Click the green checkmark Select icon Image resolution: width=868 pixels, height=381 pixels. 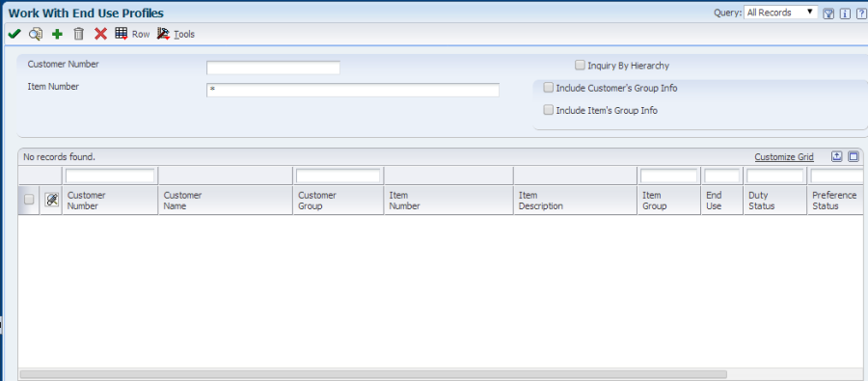(x=14, y=35)
